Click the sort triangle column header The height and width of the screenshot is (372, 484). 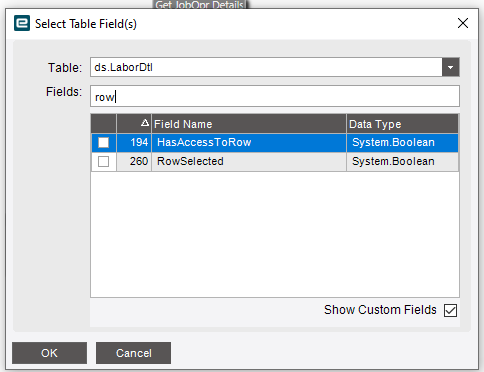[134, 124]
